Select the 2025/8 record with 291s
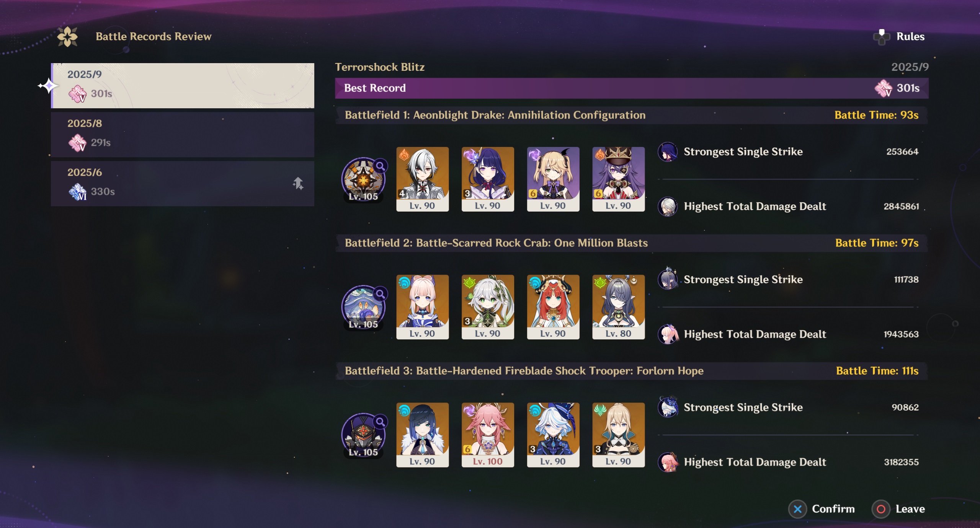980x528 pixels. pos(183,135)
